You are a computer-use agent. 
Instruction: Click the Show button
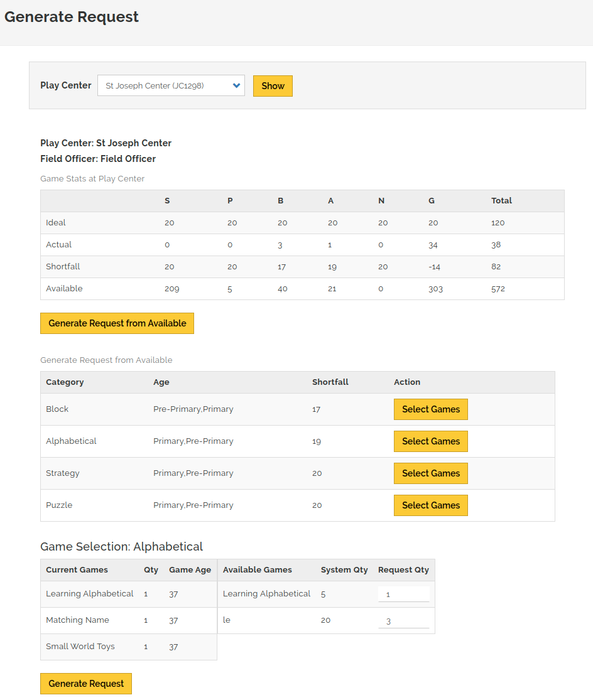tap(273, 86)
